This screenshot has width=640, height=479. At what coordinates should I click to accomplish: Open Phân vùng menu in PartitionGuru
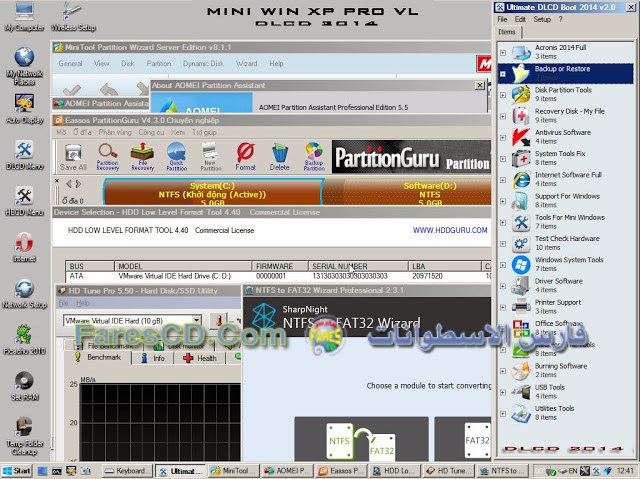tap(115, 132)
